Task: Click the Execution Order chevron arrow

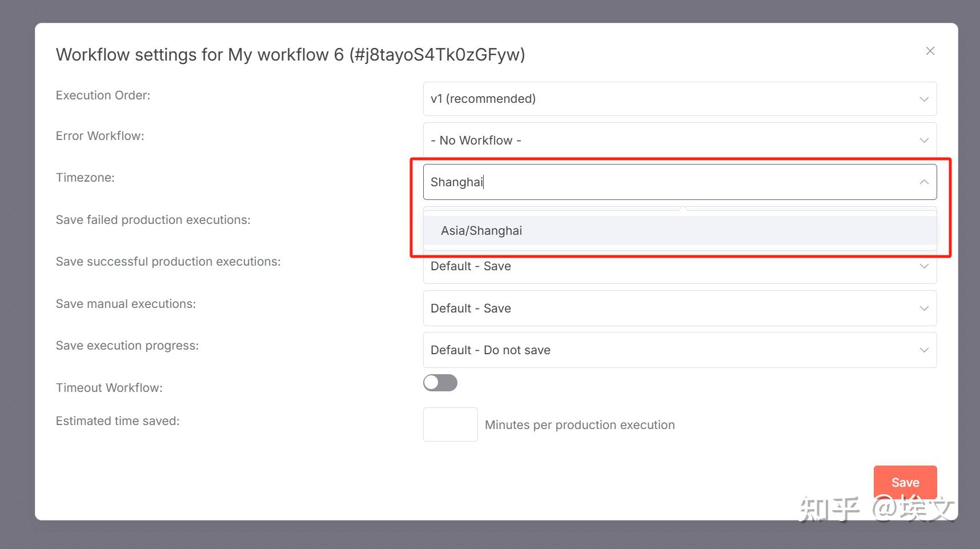Action: [923, 99]
